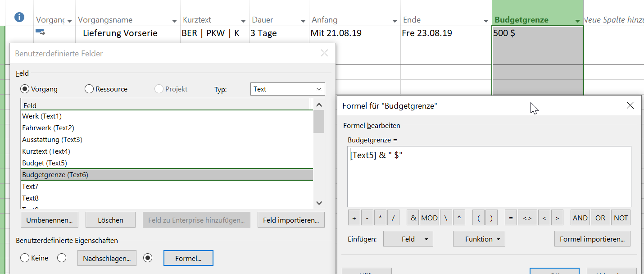644x274 pixels.
Task: Click the Umbenennen button
Action: (50, 220)
